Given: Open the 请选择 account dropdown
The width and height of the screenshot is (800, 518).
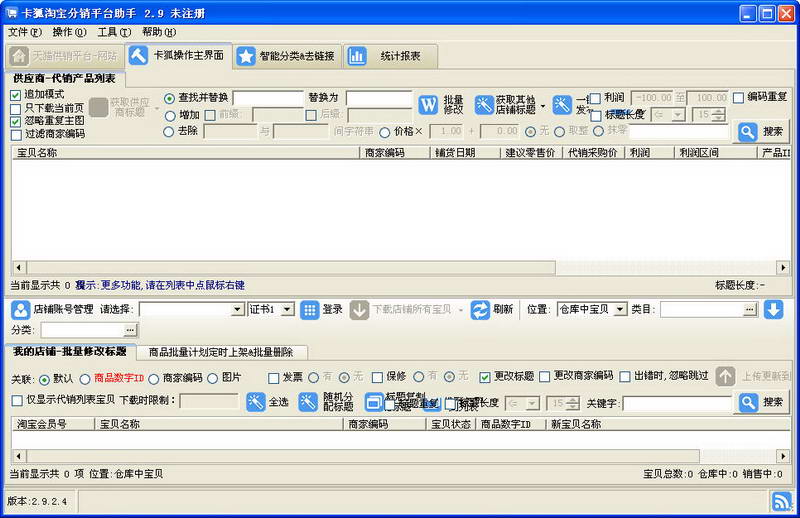Looking at the screenshot, I should [x=237, y=309].
